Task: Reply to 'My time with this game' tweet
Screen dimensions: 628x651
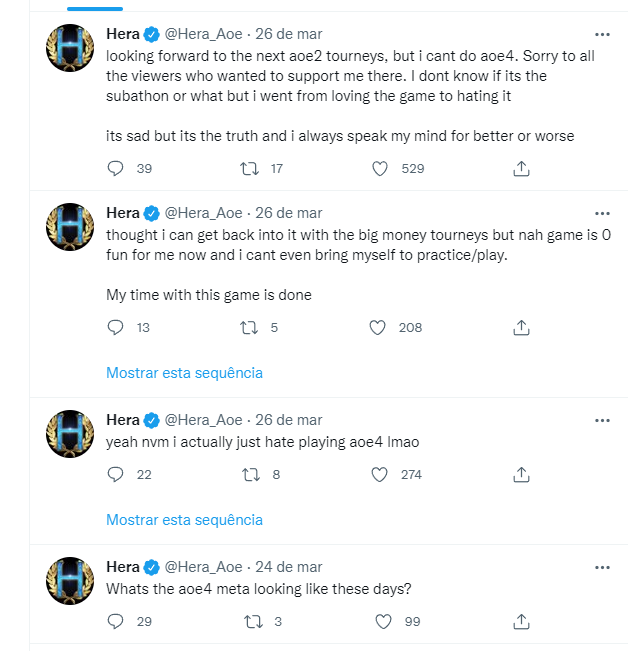Action: click(115, 327)
